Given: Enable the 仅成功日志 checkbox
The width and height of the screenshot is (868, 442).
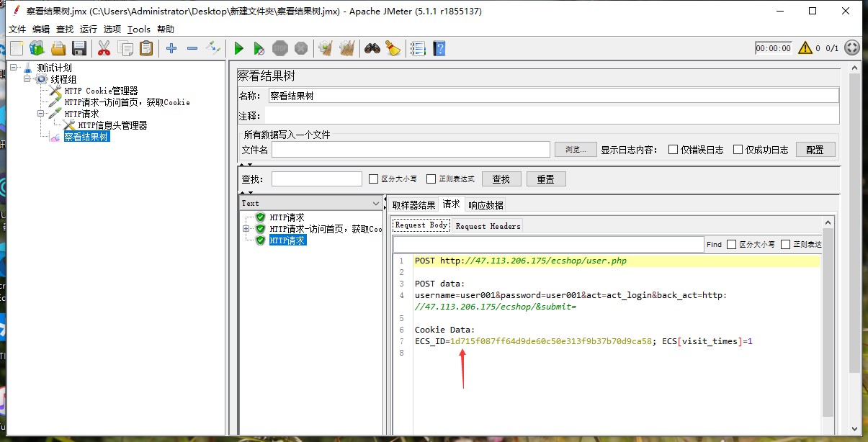Looking at the screenshot, I should click(738, 150).
